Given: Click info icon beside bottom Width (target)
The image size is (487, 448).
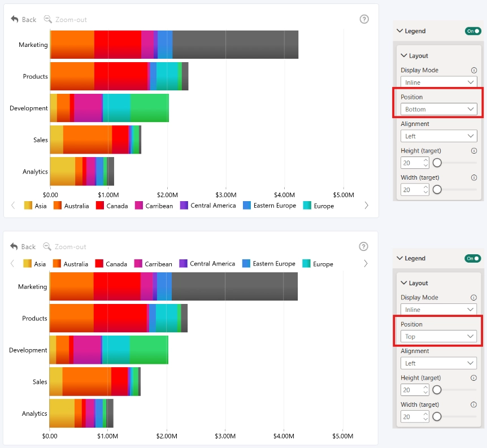Looking at the screenshot, I should click(x=473, y=404).
